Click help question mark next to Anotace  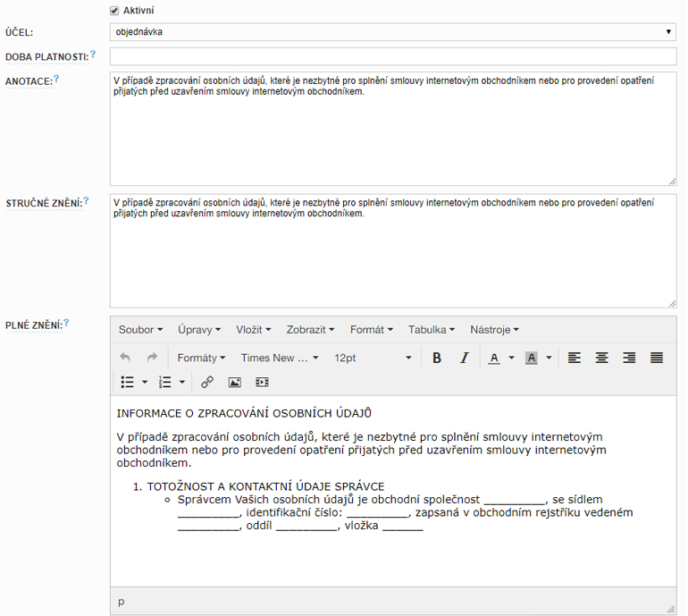[x=56, y=80]
